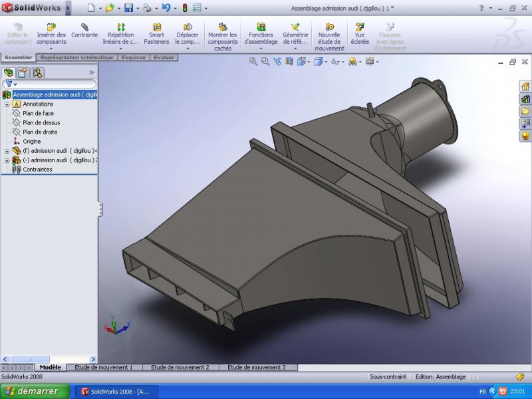Open Design Library icon in task pane
The image size is (532, 399).
click(525, 98)
